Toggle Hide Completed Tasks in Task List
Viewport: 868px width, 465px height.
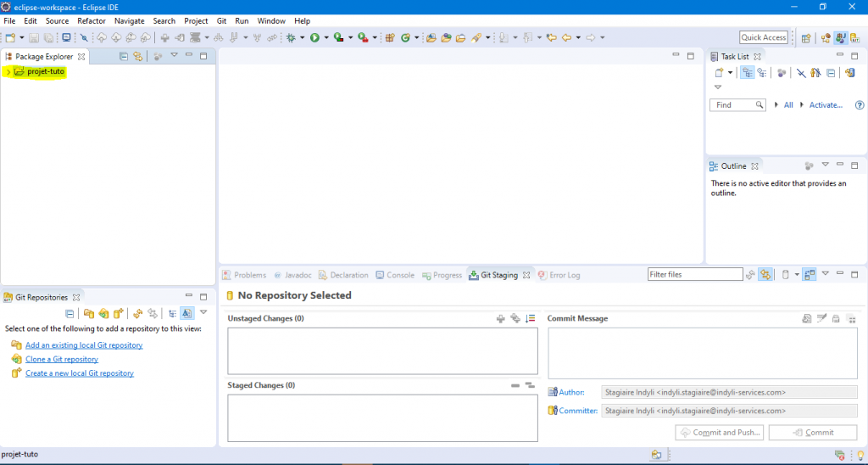point(800,73)
